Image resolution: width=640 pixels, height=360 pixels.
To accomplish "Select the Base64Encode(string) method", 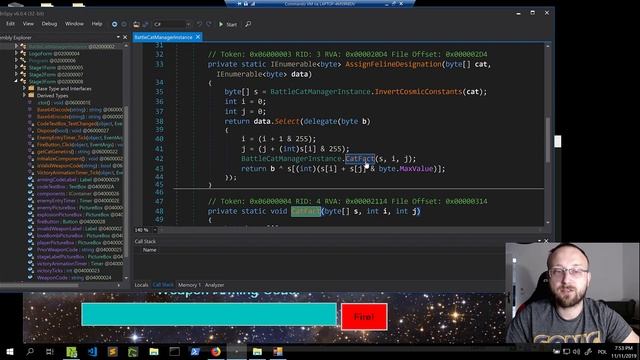I will coord(80,116).
